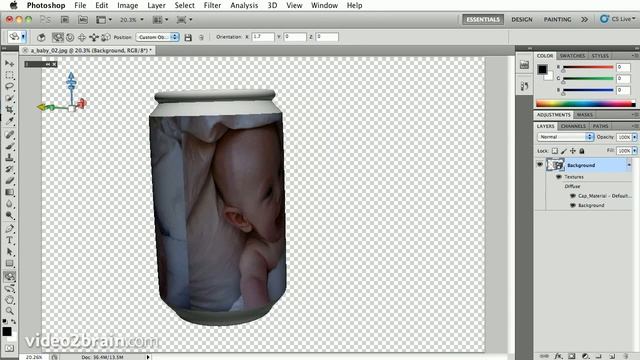Select the Spot Healing Brush tool

[9, 134]
